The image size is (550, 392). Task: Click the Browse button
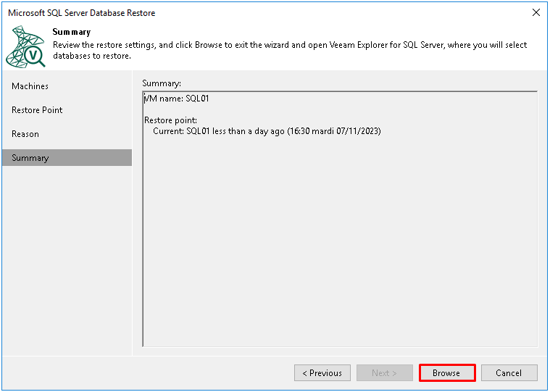click(447, 372)
